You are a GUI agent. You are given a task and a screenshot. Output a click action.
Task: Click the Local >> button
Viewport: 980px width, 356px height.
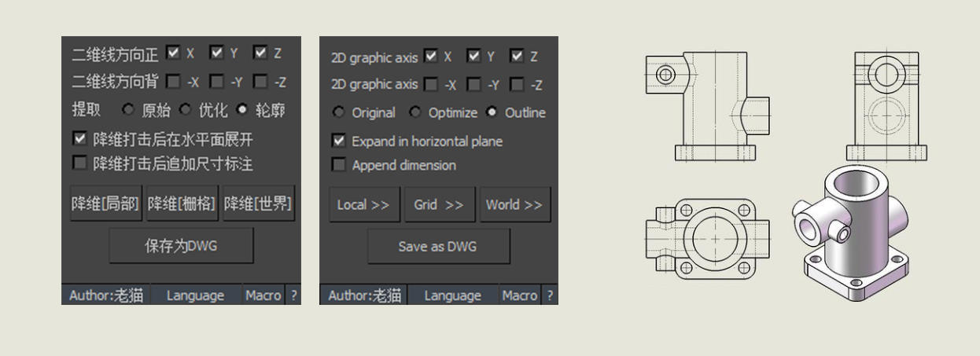click(364, 204)
